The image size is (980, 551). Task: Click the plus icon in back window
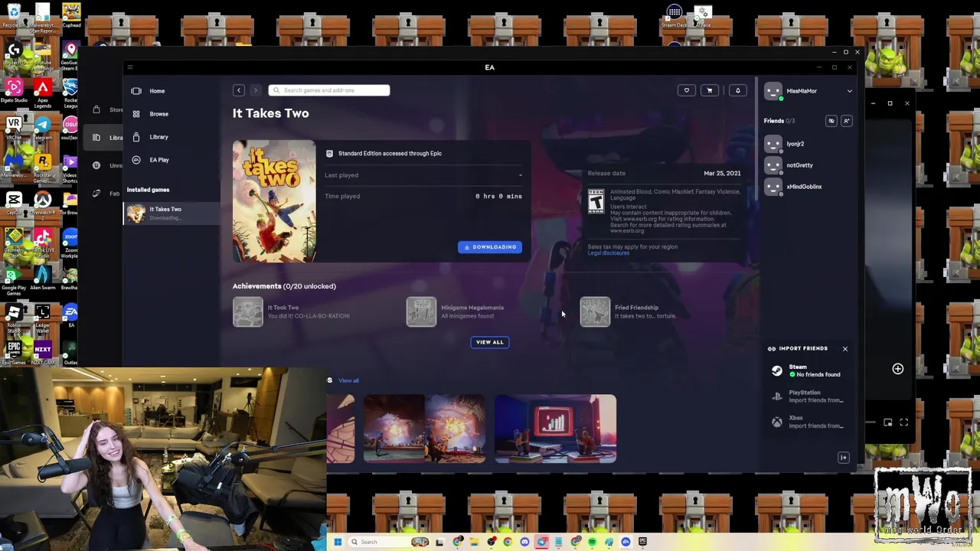click(x=897, y=369)
